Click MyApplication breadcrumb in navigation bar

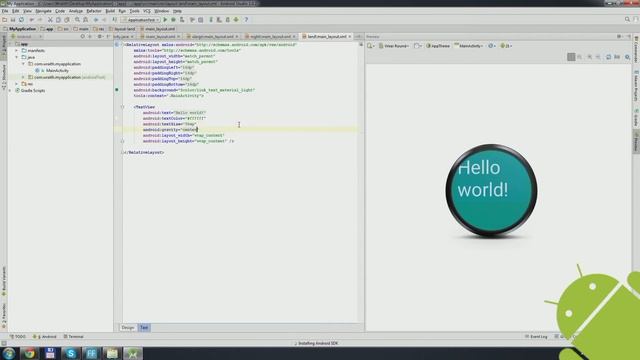[20, 29]
